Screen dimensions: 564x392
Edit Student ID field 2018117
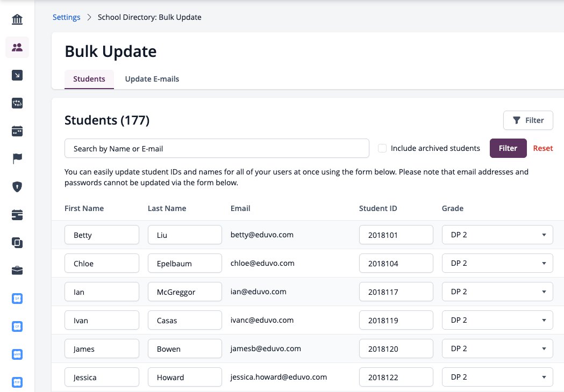click(396, 292)
